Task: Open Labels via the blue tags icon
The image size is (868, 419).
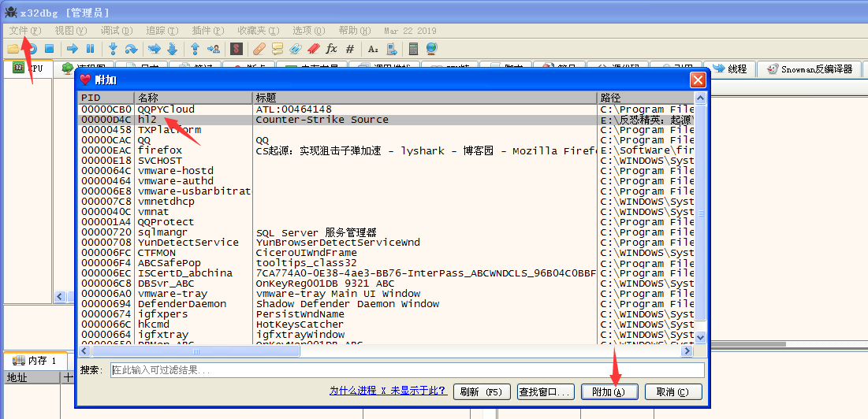Action: pyautogui.click(x=295, y=49)
